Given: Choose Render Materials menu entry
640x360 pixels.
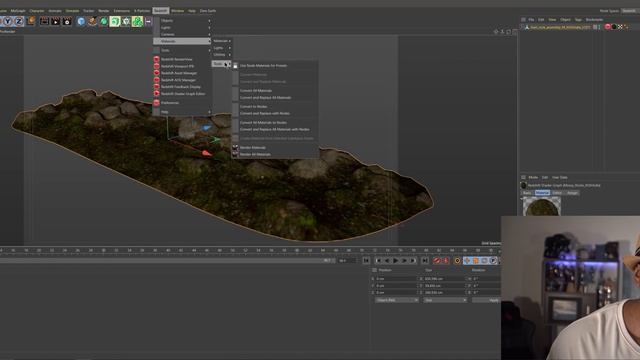Looking at the screenshot, I should click(x=276, y=147).
